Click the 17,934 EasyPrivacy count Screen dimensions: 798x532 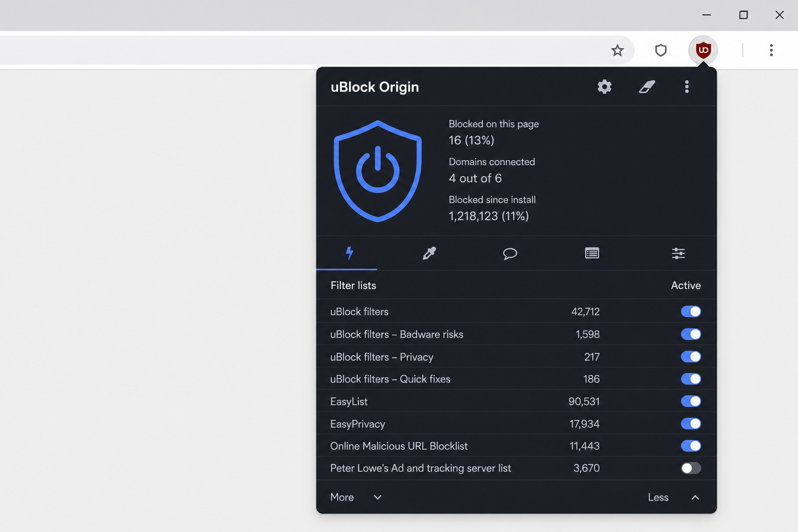point(584,424)
